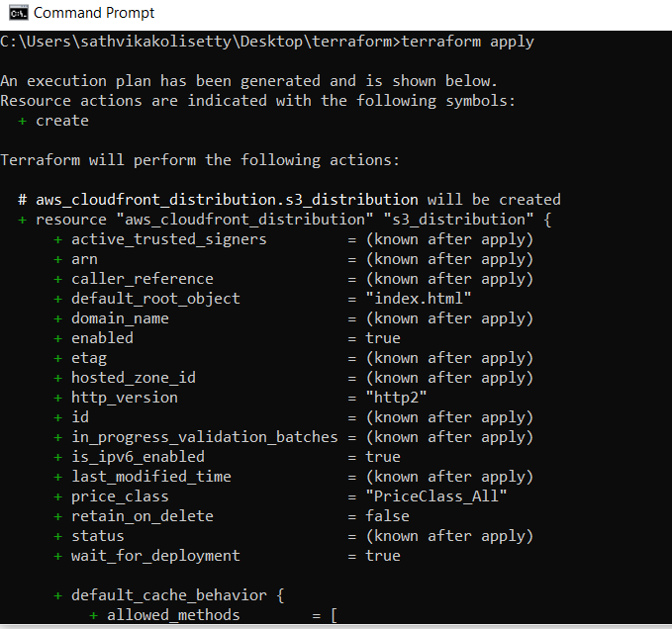672x629 pixels.
Task: Click '(known after apply)' value of etag
Action: (x=449, y=358)
